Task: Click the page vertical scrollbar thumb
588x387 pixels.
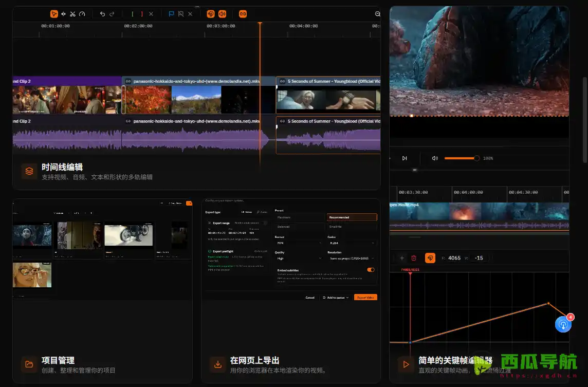Action: [x=585, y=120]
